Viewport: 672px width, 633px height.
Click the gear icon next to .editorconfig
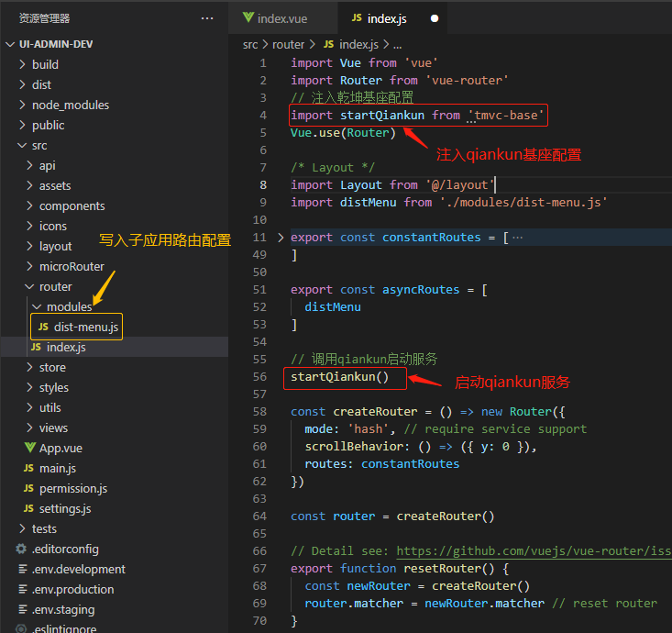pos(21,549)
